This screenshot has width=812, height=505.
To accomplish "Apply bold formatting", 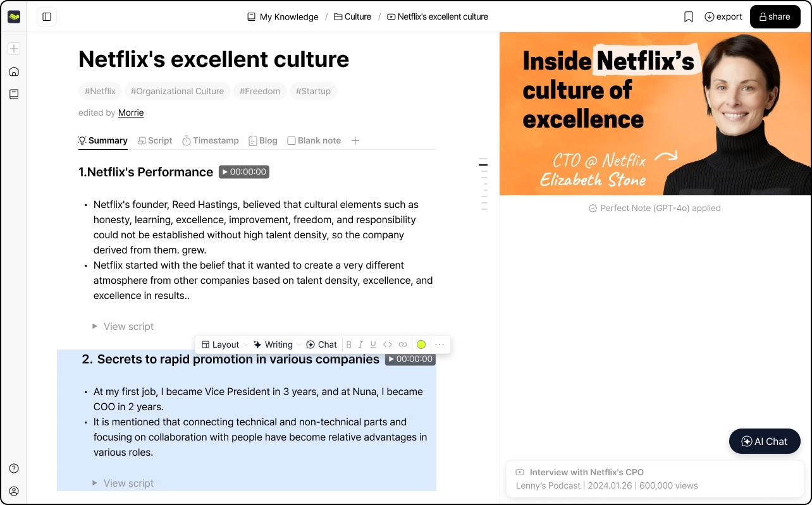I will pos(348,344).
